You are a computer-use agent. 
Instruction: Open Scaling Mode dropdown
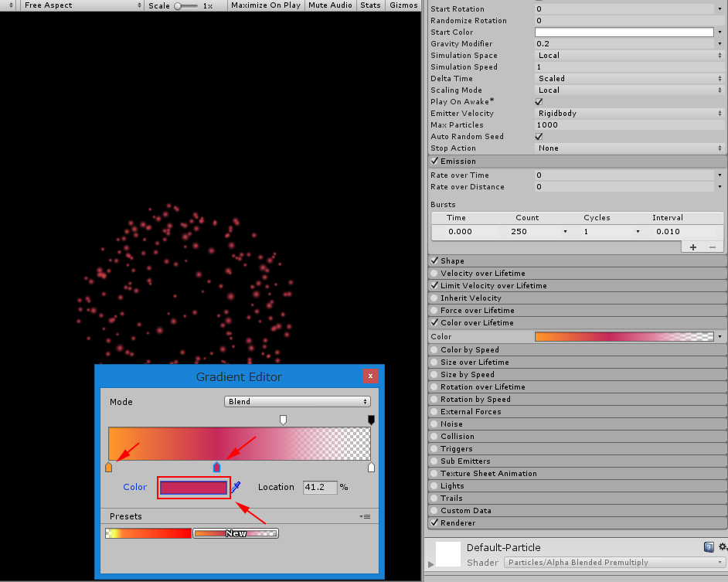[629, 90]
